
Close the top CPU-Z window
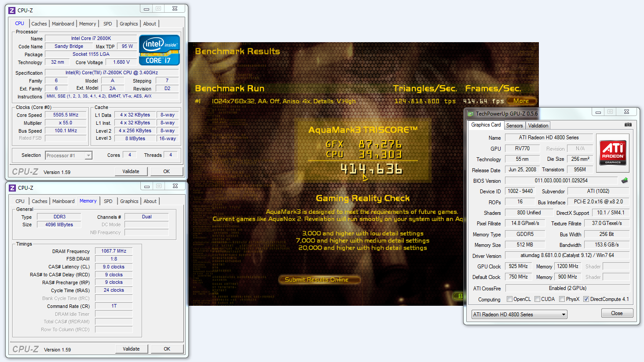[175, 9]
